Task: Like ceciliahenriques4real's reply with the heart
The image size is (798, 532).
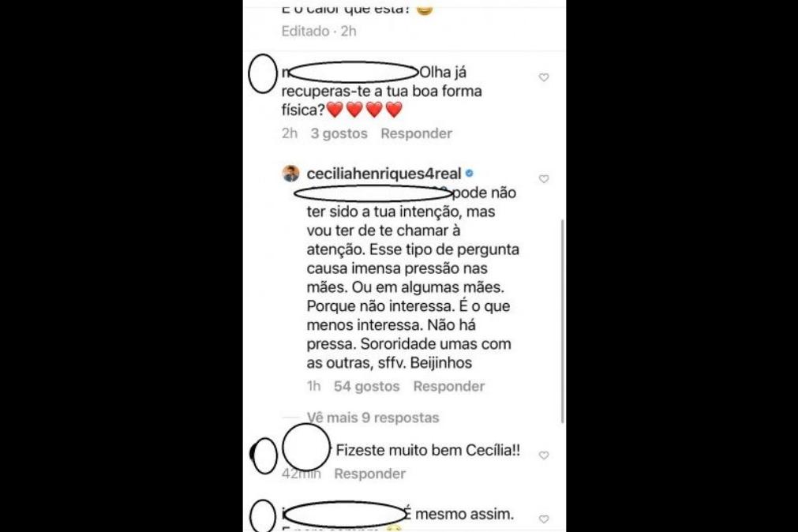Action: (544, 178)
